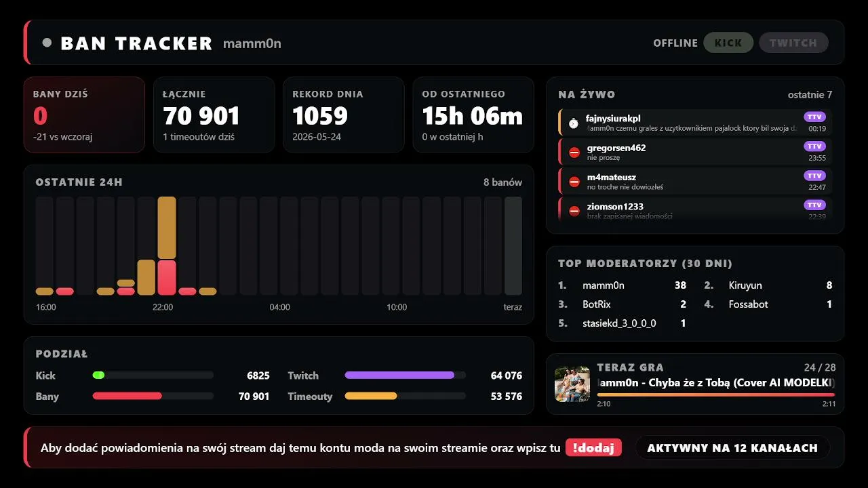
Task: Click the 00:19 timestamp in the live feed
Action: click(817, 129)
